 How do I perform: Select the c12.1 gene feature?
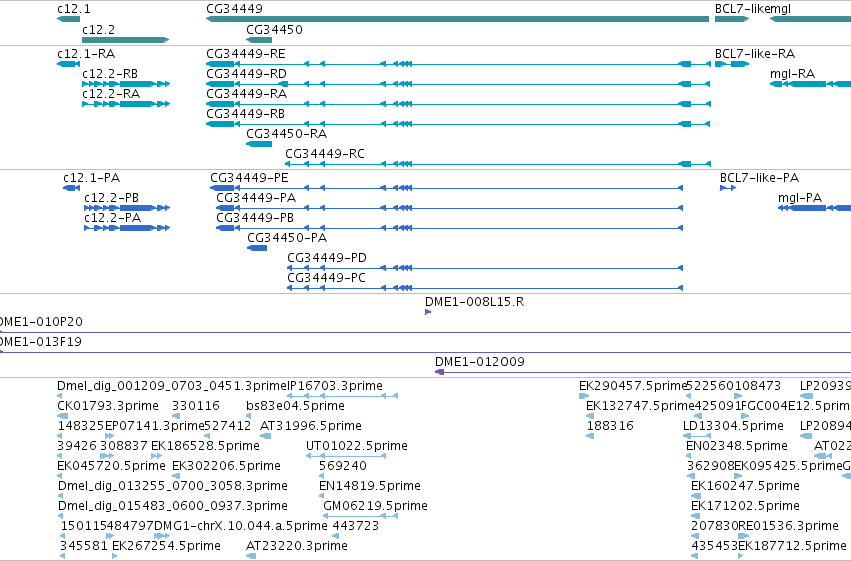coord(68,19)
